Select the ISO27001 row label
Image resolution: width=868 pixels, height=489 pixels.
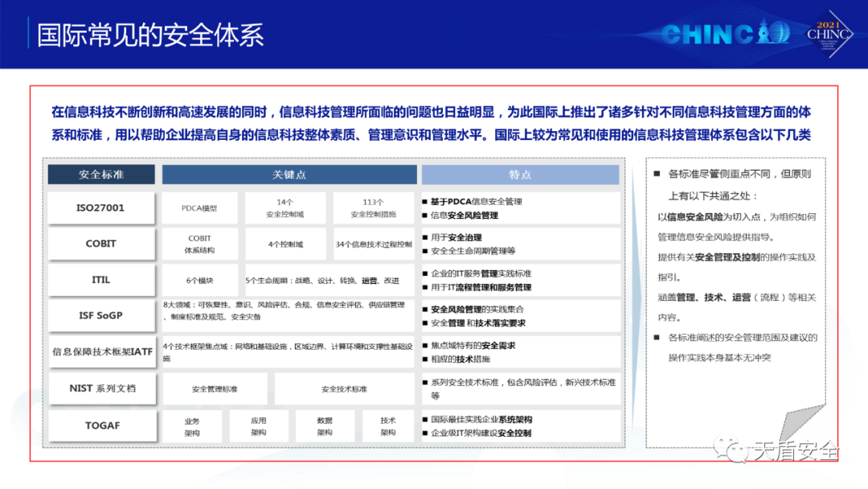[x=100, y=208]
